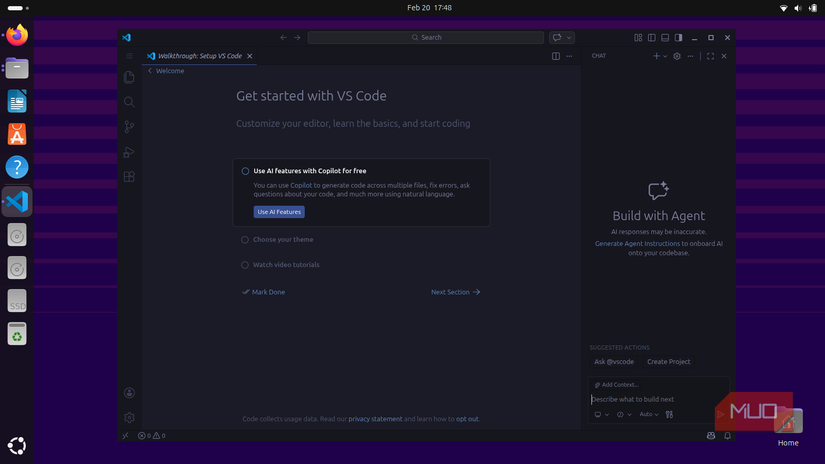Open the Extensions view
This screenshot has width=825, height=464.
(x=129, y=177)
